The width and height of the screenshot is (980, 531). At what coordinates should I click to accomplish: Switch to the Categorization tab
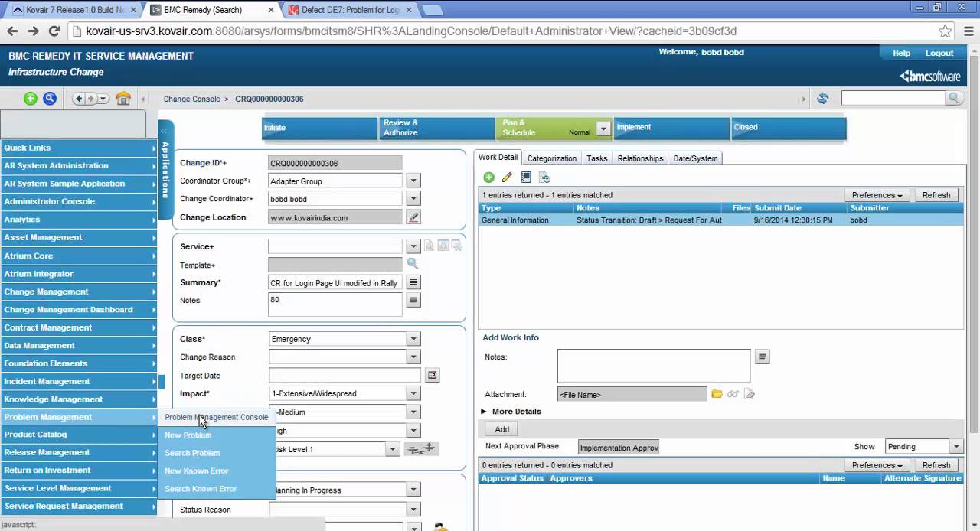pyautogui.click(x=551, y=158)
